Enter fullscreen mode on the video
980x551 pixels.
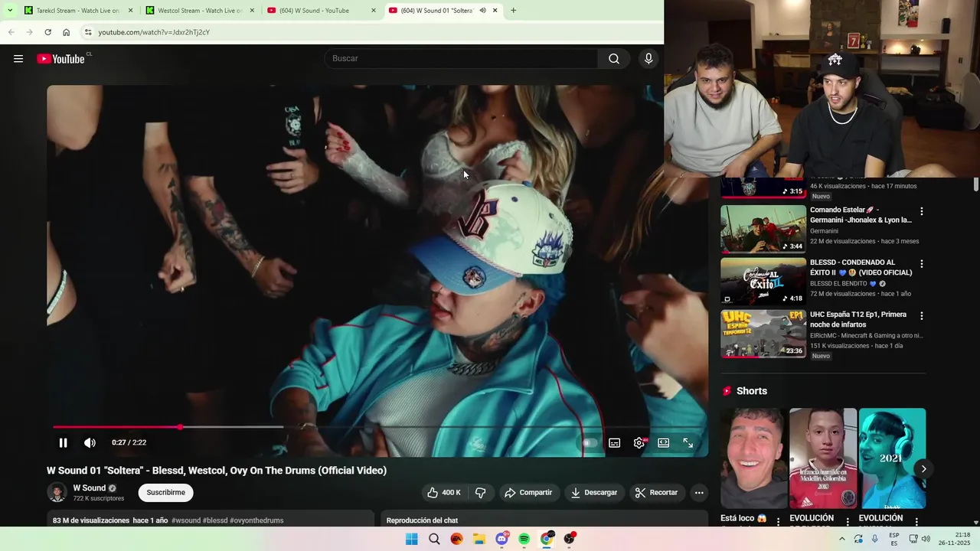click(x=688, y=442)
